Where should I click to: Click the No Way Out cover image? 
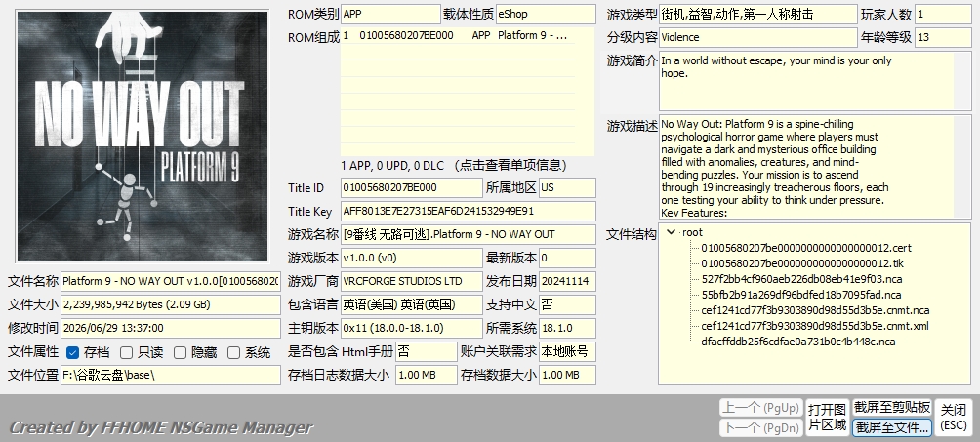143,137
